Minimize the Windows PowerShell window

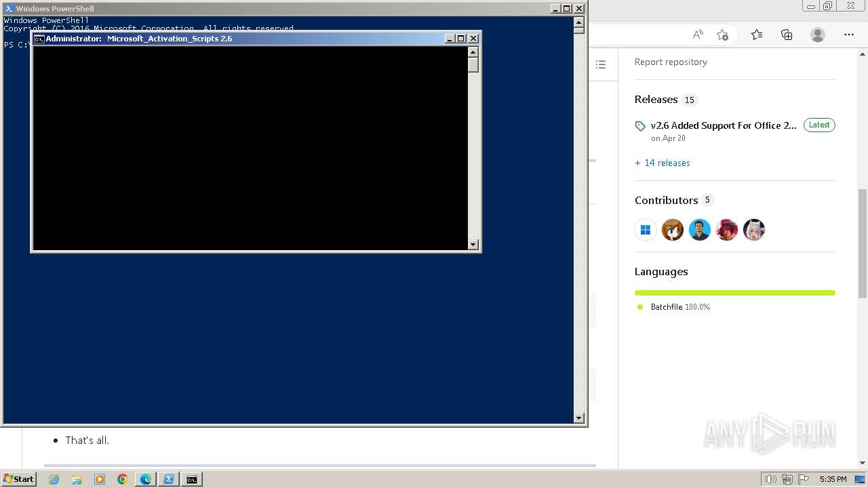point(555,9)
